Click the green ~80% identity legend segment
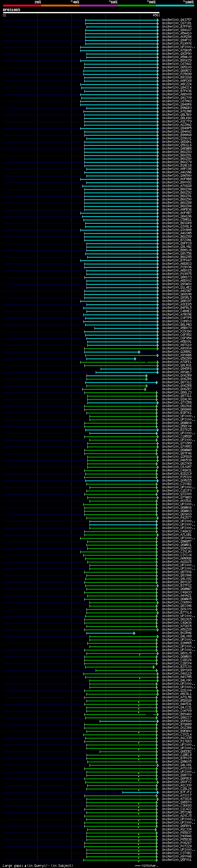 (x=137, y=6)
